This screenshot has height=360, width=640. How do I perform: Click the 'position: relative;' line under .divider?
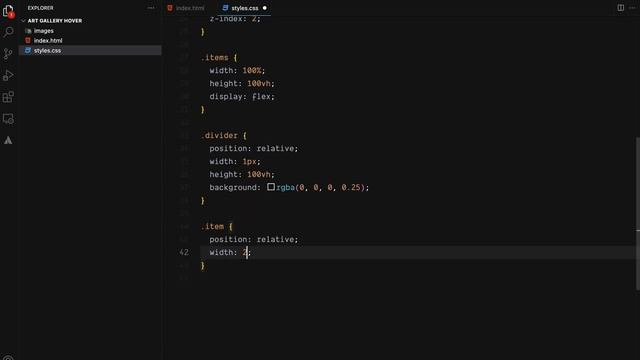click(254, 149)
